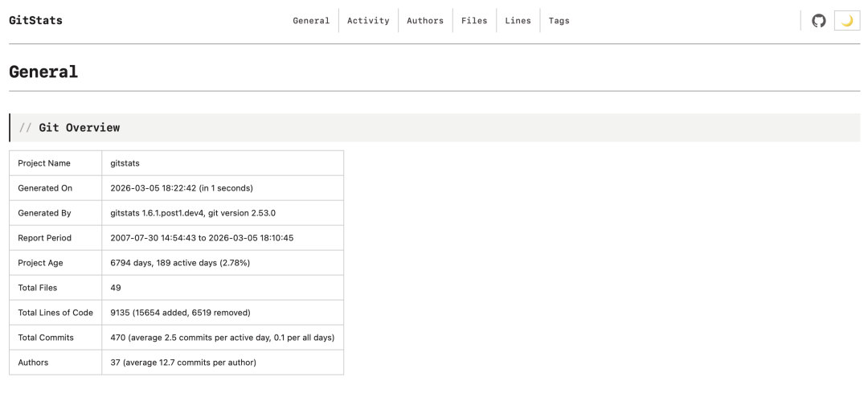Click the Git Overview section header
This screenshot has height=402, width=868.
coord(435,128)
